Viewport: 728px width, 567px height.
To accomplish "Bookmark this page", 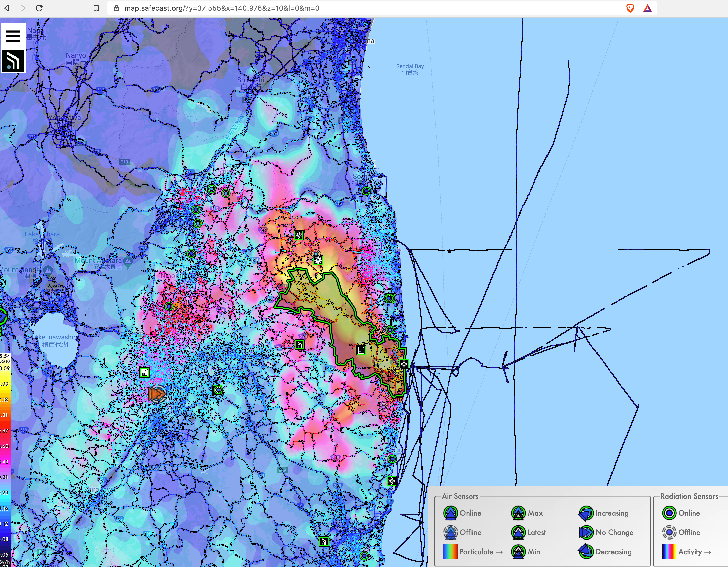I will [x=96, y=8].
